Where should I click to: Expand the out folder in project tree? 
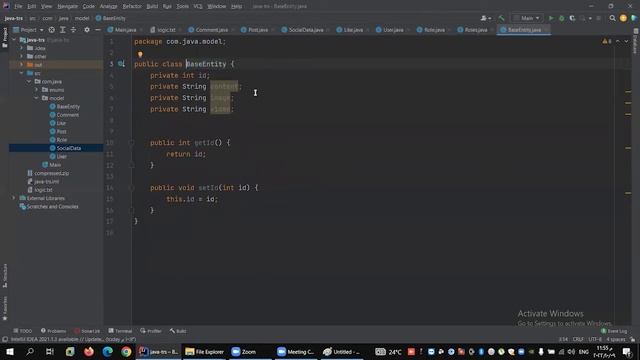tap(22, 64)
